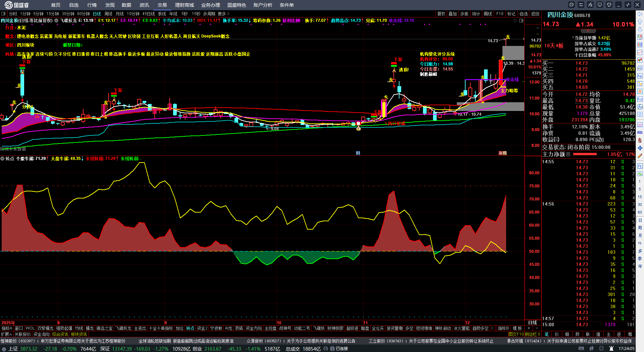Image resolution: width=644 pixels, height=352 pixels.
Task: Open the 指标B indicator group selector
Action: 503,329
